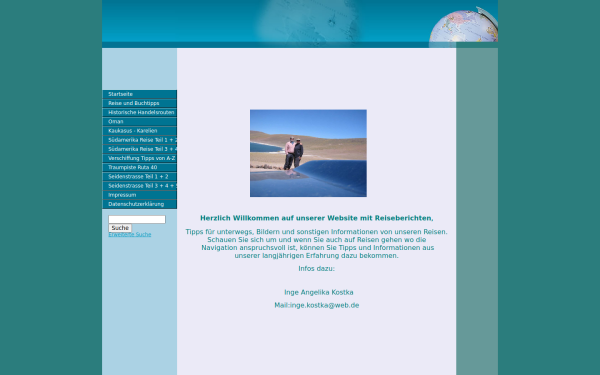Open the Impressum page
600x375 pixels.
coord(139,195)
